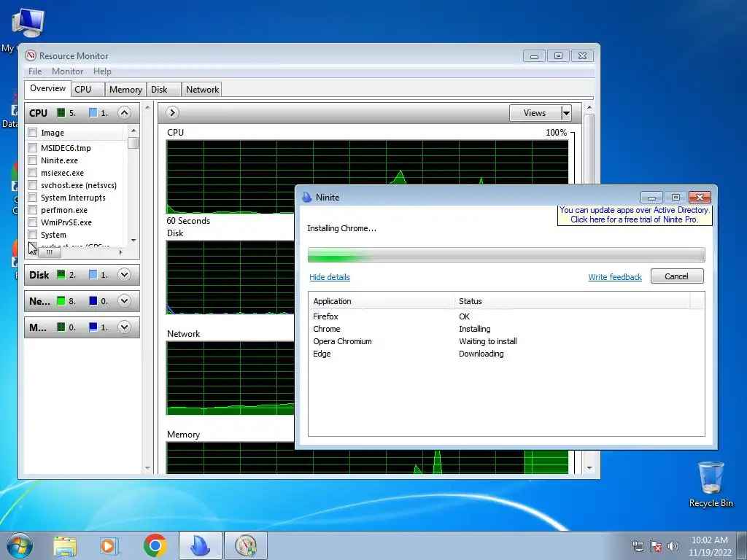The width and height of the screenshot is (747, 560).
Task: Click Hide details link in Ninite
Action: coord(330,277)
